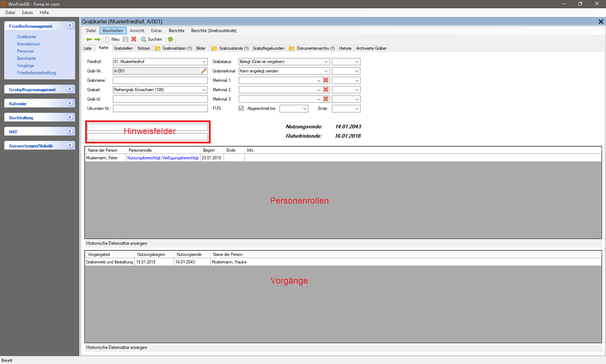Delete record using red X toolbar icon
The width and height of the screenshot is (606, 364).
[x=134, y=39]
